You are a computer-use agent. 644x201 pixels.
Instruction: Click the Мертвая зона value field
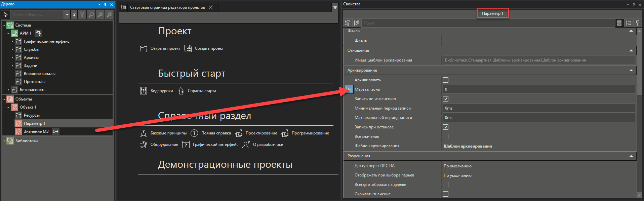tap(538, 89)
